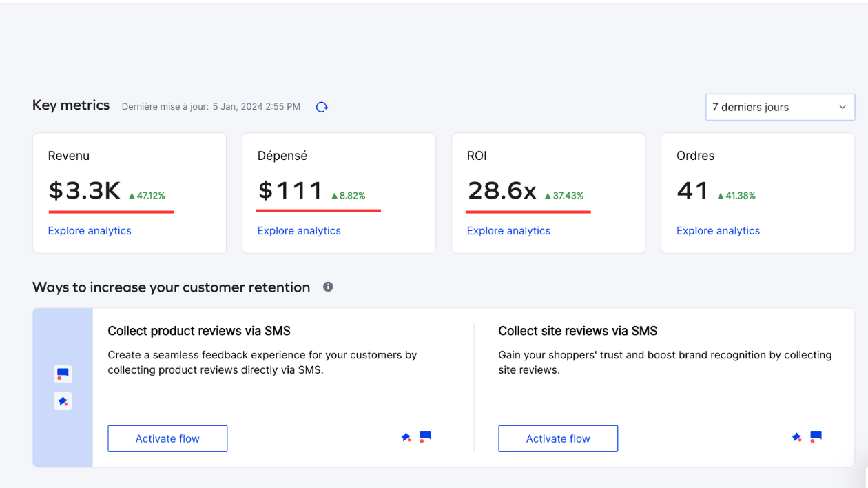The image size is (868, 488).
Task: Click the refresh key metrics icon
Action: [322, 107]
